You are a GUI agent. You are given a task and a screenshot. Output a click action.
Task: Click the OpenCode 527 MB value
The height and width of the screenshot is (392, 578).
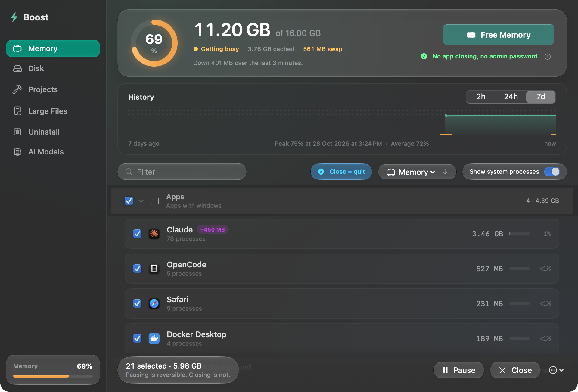coord(489,269)
